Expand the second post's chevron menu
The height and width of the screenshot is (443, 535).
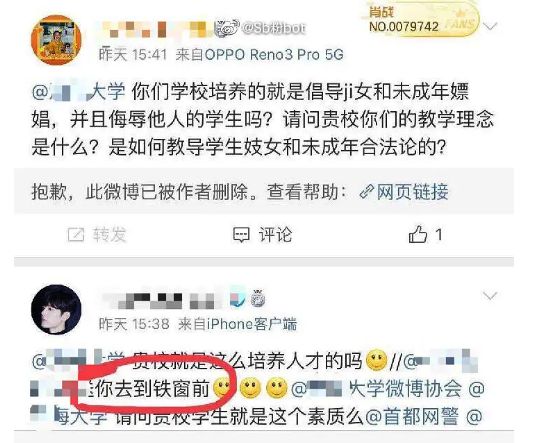coord(490,296)
